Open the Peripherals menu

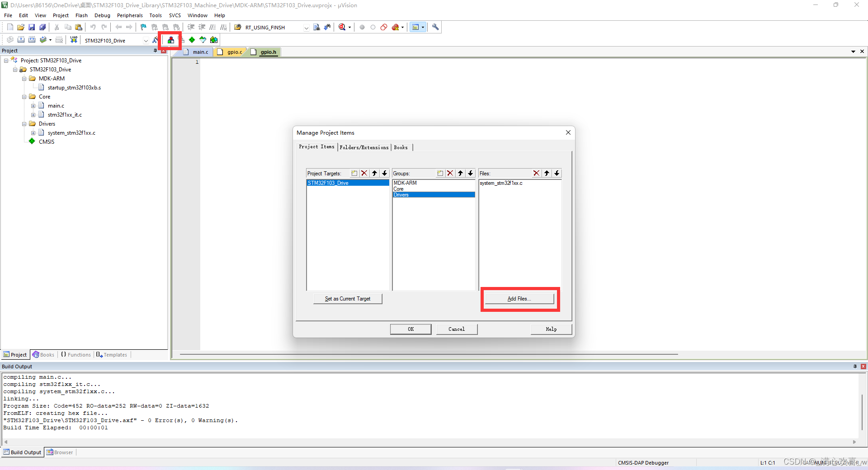click(x=130, y=15)
